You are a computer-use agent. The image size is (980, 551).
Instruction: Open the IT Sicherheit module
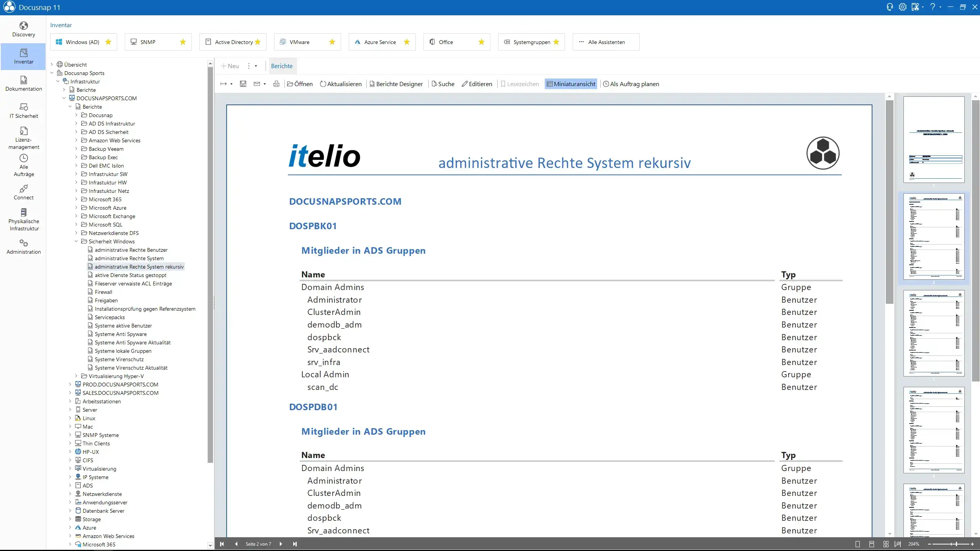(24, 111)
